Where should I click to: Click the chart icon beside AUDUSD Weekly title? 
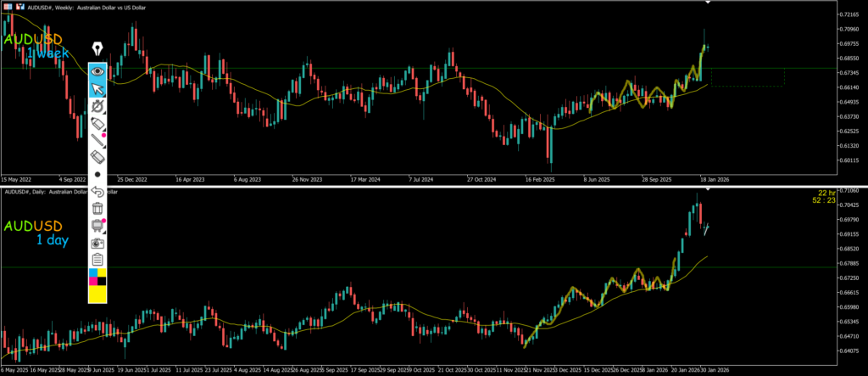pos(19,5)
